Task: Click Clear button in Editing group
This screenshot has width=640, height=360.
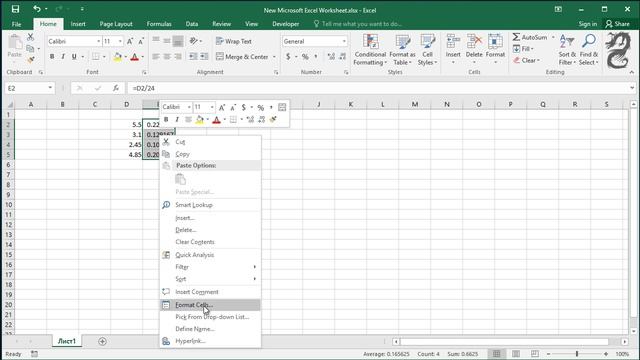Action: [527, 60]
